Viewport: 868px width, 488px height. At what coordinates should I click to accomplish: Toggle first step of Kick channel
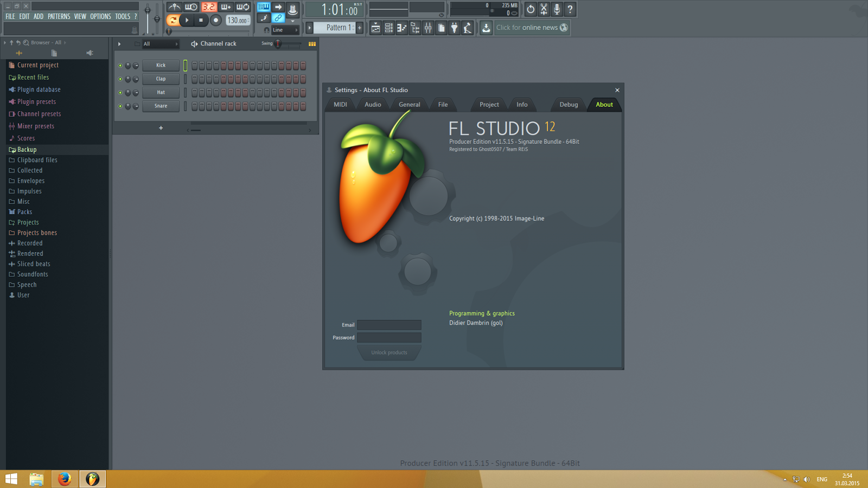[195, 66]
